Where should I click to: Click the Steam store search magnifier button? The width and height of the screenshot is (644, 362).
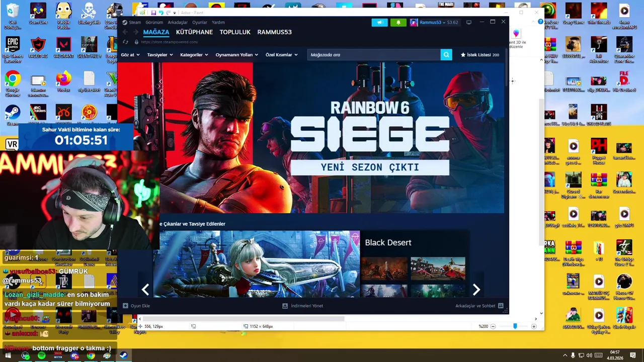(x=446, y=55)
